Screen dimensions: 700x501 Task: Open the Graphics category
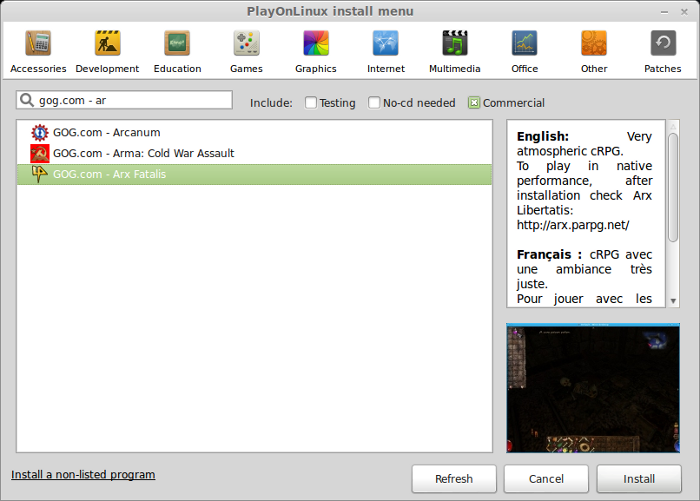point(316,51)
